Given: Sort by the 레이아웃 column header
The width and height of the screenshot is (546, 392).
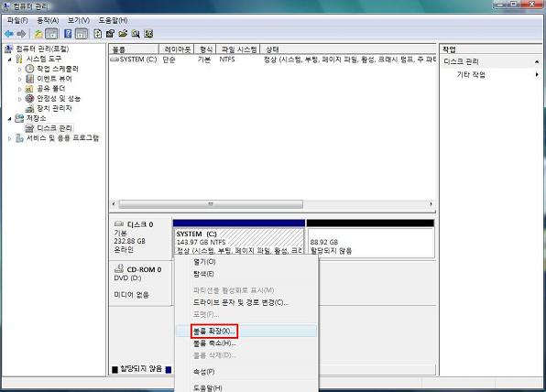Looking at the screenshot, I should pyautogui.click(x=177, y=49).
